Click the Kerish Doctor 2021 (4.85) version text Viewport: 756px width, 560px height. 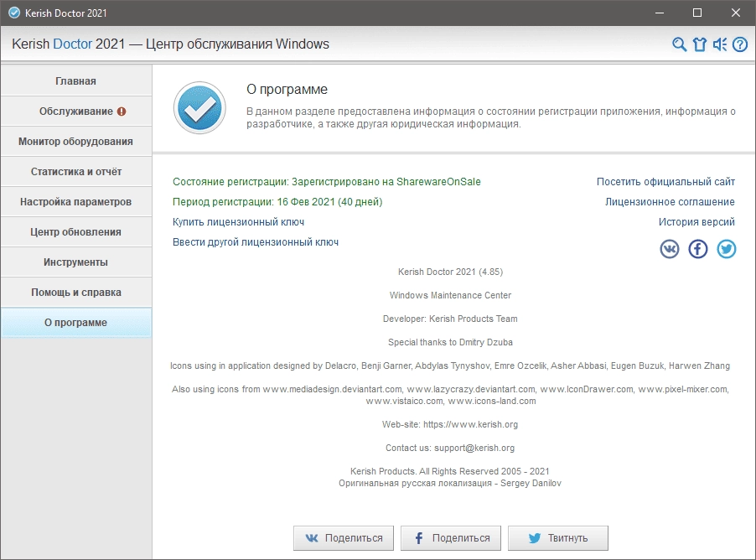[450, 272]
